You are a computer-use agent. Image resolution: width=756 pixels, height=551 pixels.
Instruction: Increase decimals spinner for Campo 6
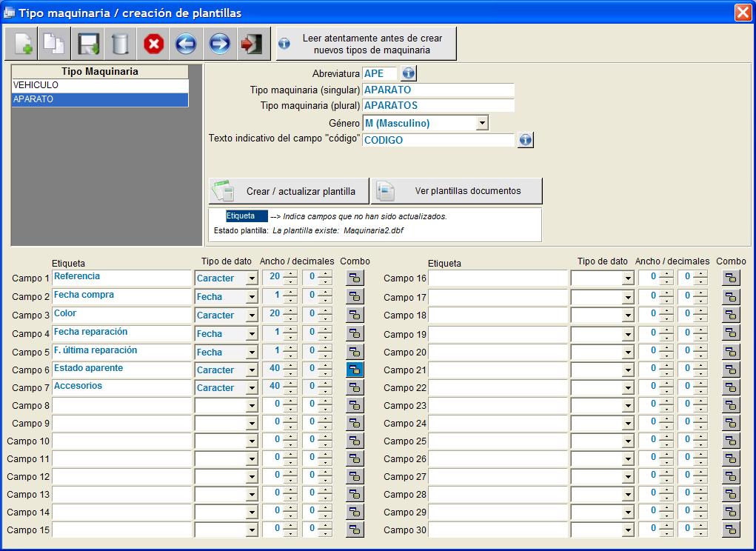click(325, 367)
